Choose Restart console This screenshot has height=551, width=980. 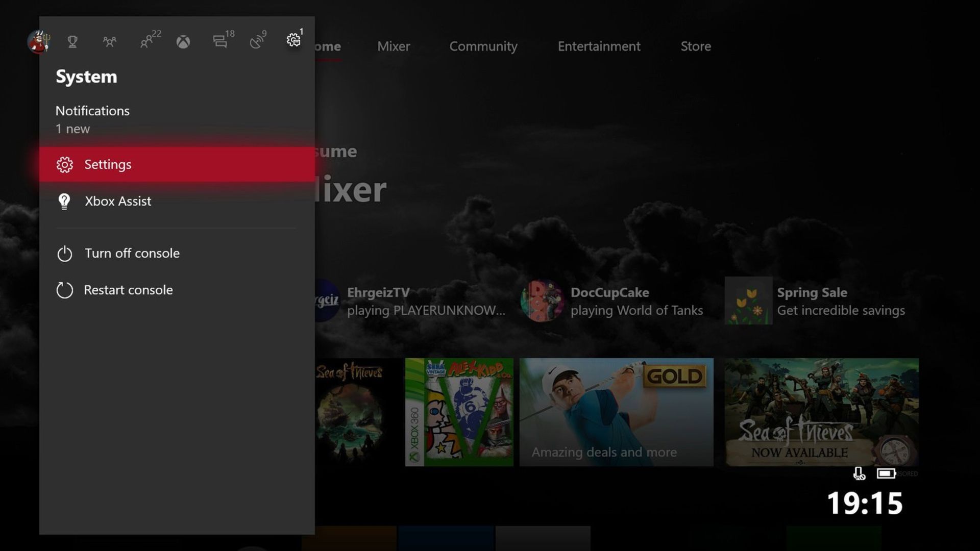point(177,290)
